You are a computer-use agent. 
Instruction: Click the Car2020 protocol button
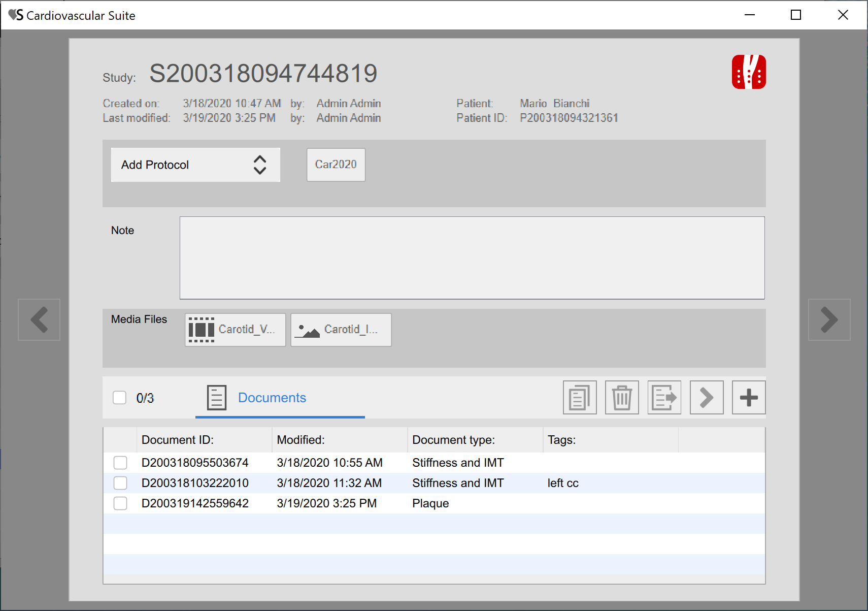pyautogui.click(x=336, y=165)
